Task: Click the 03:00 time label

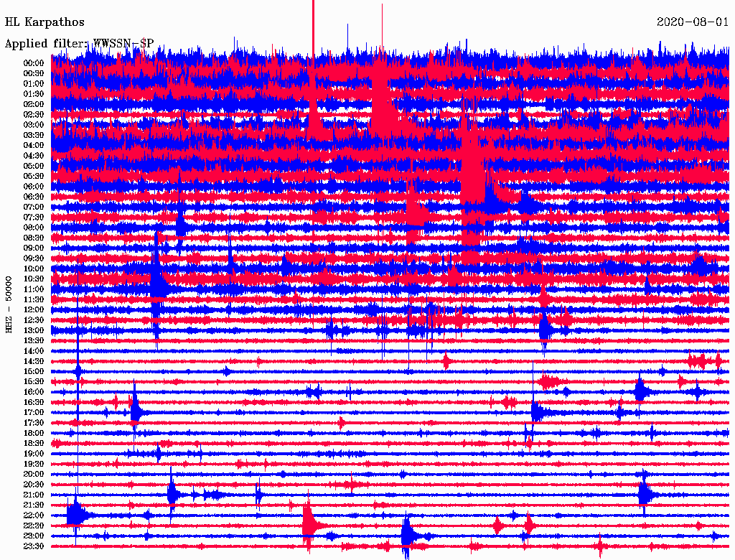Action: [34, 125]
